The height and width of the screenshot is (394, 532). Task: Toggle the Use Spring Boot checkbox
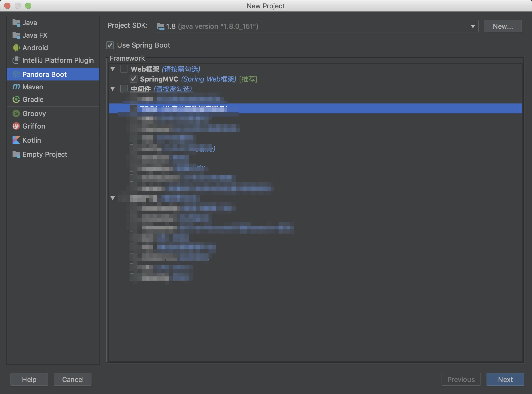click(x=110, y=45)
